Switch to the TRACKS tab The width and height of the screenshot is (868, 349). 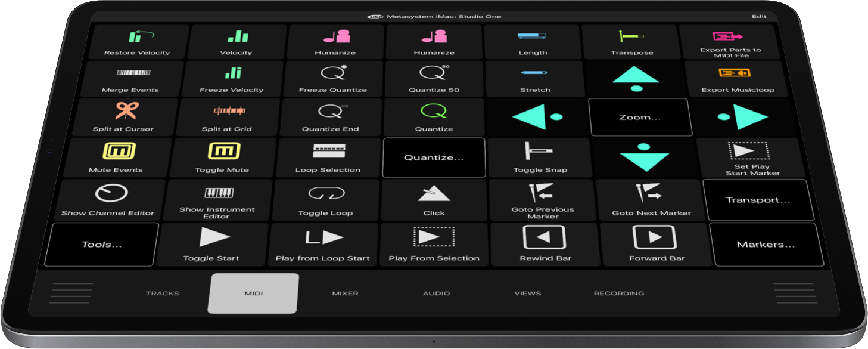163,294
